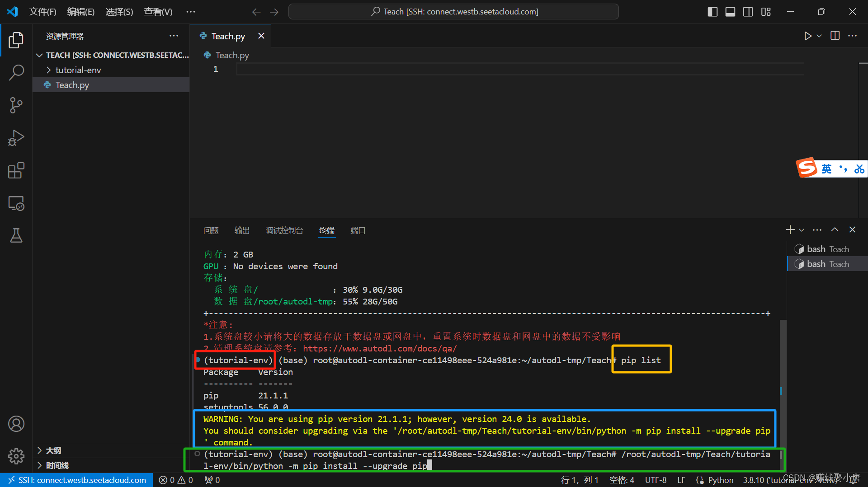The height and width of the screenshot is (487, 868).
Task: Switch to the 输出 panel tab
Action: pos(242,230)
